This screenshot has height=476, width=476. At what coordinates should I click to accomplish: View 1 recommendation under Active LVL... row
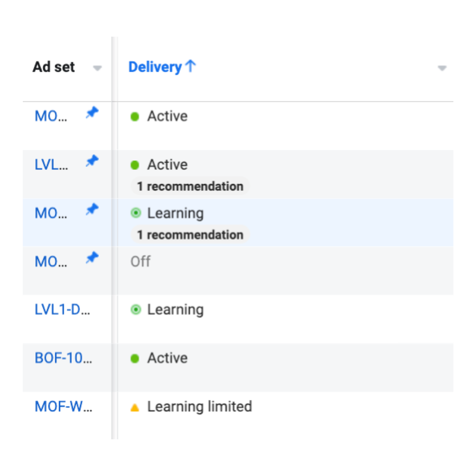[190, 186]
